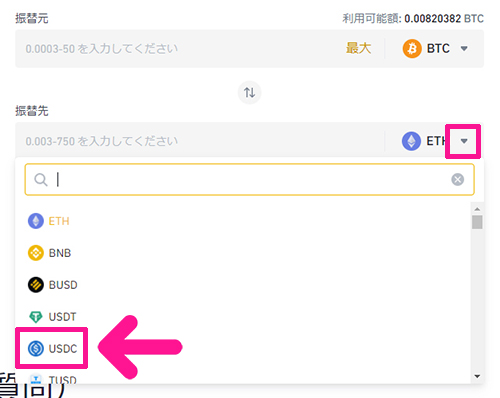Collapse the ETH destination currency dropdown arrow
The height and width of the screenshot is (398, 500).
464,141
